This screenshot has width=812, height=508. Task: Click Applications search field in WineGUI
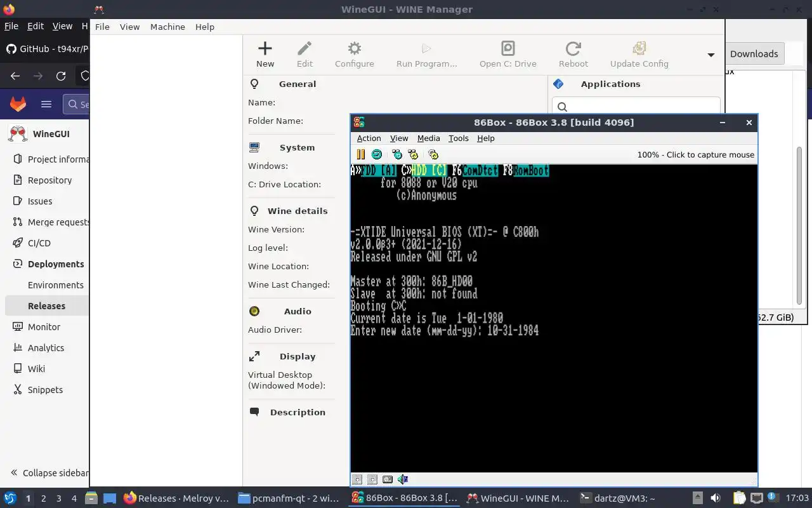[x=636, y=106]
